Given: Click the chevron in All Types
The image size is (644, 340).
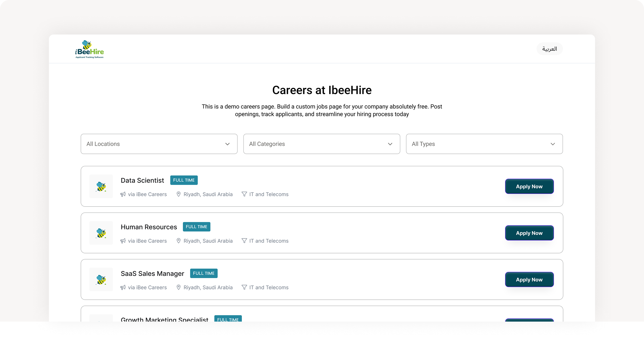Looking at the screenshot, I should click(x=552, y=144).
